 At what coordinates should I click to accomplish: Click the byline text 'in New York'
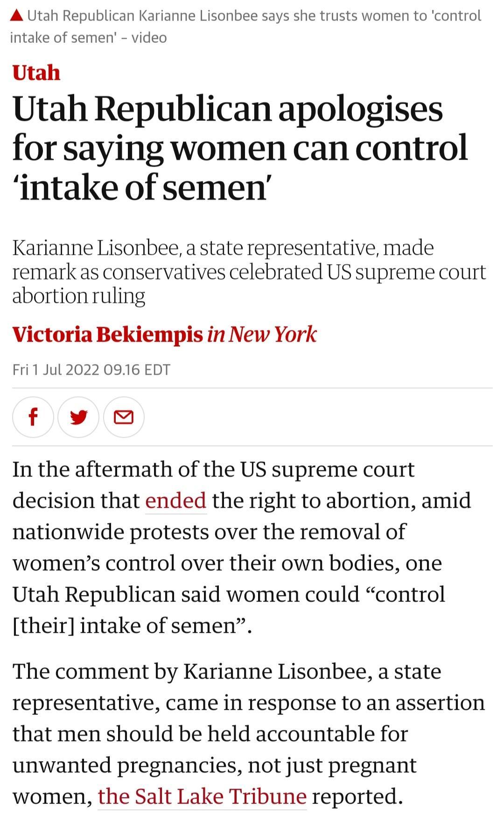pos(261,334)
